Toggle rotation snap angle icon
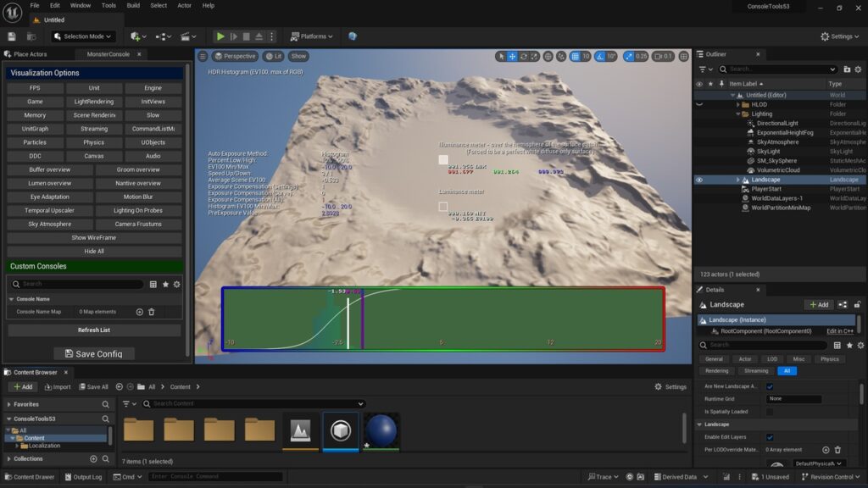 (598, 56)
